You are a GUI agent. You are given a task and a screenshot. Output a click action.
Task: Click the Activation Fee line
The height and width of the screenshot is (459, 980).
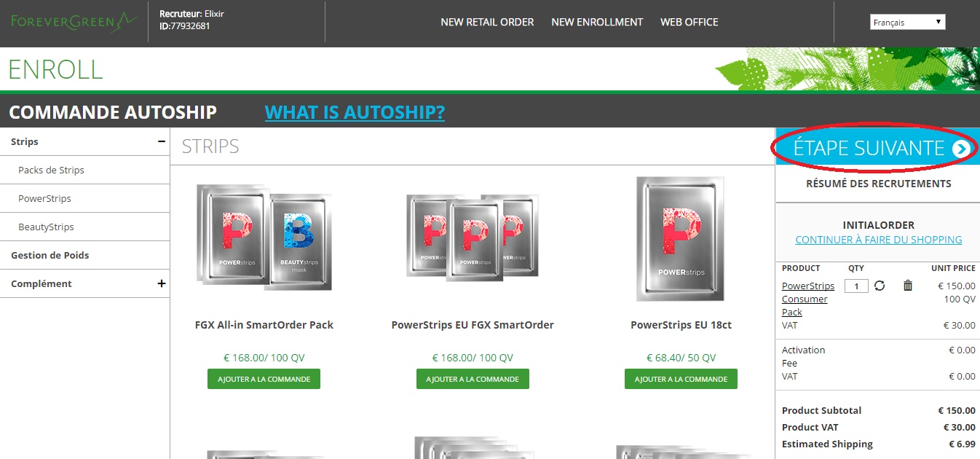(804, 356)
